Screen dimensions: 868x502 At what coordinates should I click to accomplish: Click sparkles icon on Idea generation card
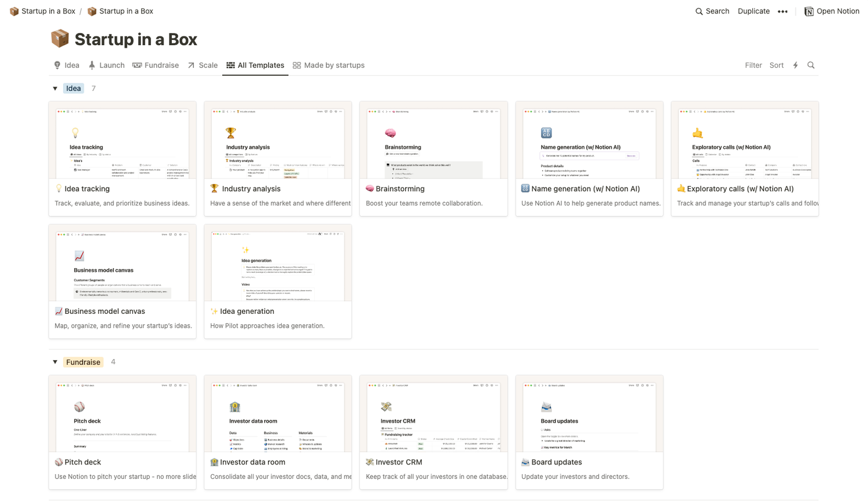[214, 312]
